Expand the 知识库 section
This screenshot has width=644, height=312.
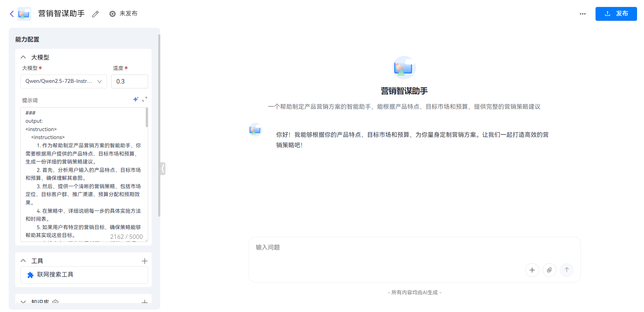[x=23, y=302]
